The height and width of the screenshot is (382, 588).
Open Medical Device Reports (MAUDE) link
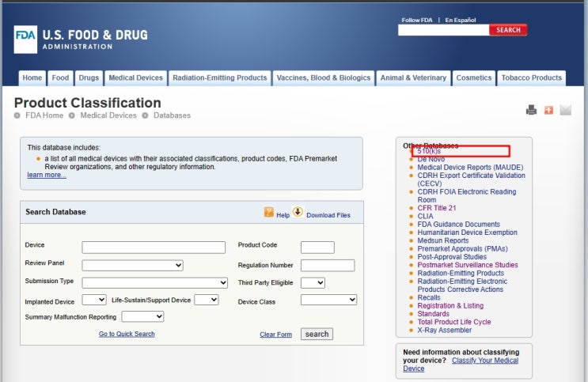pyautogui.click(x=470, y=167)
